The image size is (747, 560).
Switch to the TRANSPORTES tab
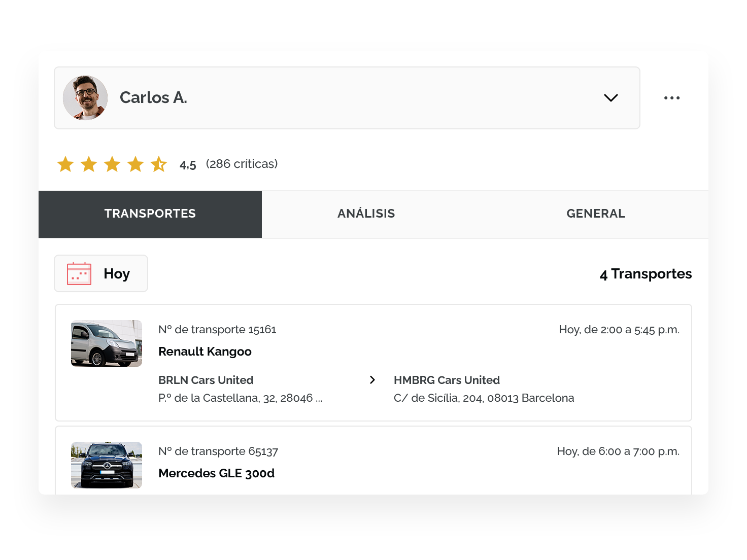150,214
